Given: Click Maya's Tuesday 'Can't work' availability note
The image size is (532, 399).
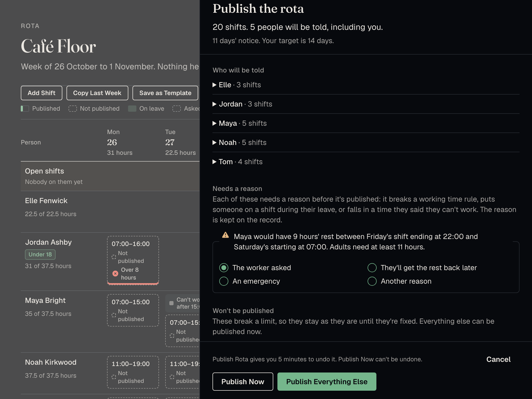Looking at the screenshot, I should point(183,303).
